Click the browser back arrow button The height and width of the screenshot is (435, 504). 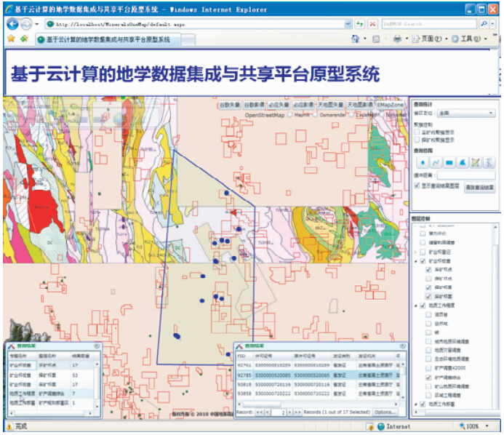point(12,24)
